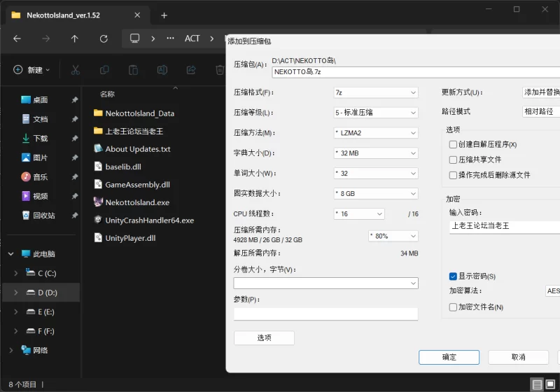Close the NekottoIsland_ver.1.52 tab
This screenshot has height=392, width=560.
click(137, 15)
